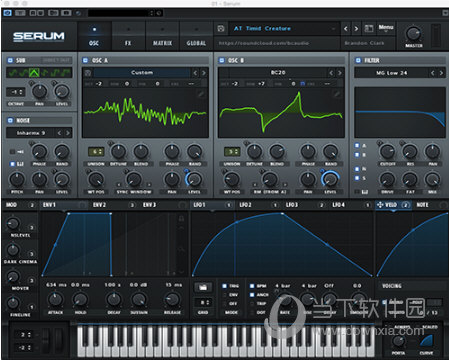Toggle filter routing for sub S
The height and width of the screenshot is (360, 449).
tap(357, 178)
